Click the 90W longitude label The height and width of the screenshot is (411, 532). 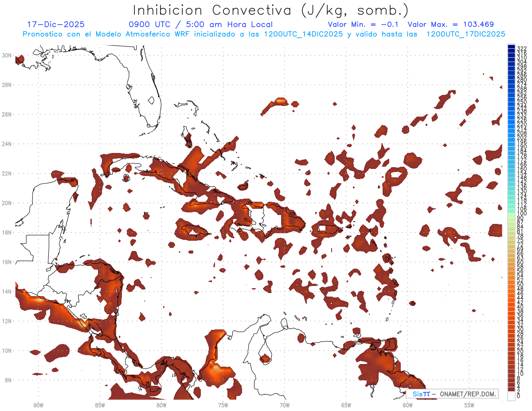[38, 405]
